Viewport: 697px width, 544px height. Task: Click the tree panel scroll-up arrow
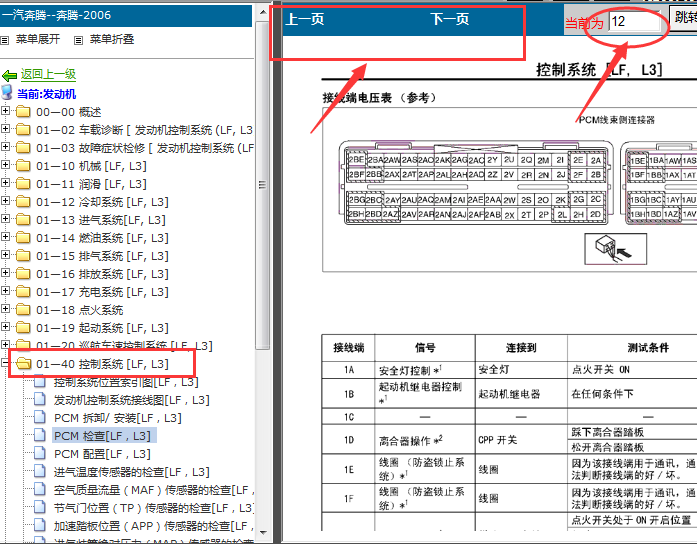(263, 12)
